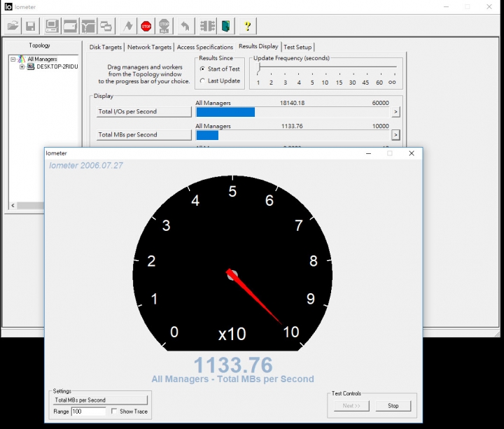Click the Iometer logo icon in title bar

coord(8,7)
